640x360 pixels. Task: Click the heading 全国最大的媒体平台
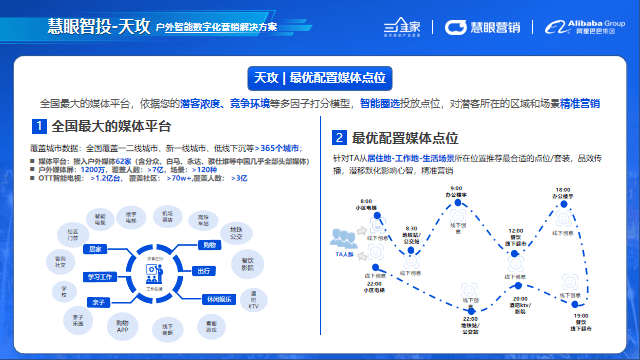point(111,126)
